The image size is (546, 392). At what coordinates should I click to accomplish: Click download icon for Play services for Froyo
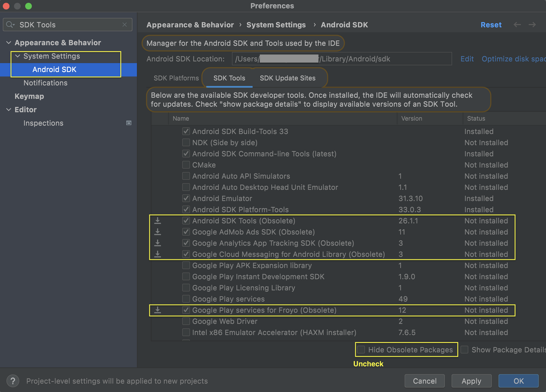tap(157, 310)
